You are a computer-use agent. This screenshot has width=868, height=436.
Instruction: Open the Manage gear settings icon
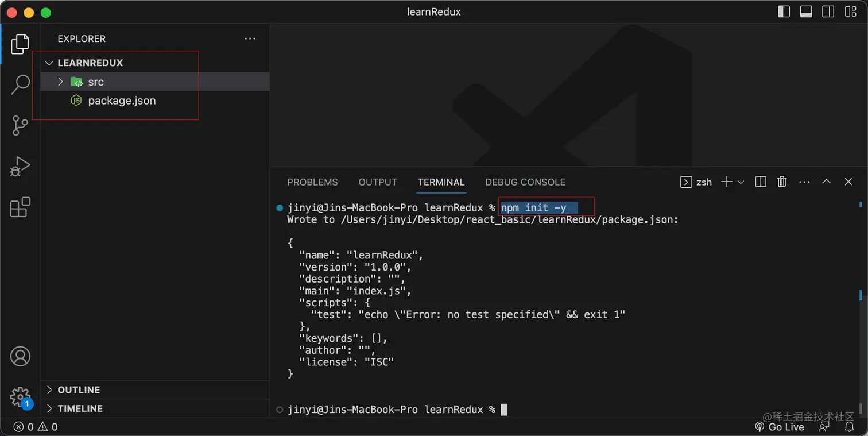click(20, 396)
